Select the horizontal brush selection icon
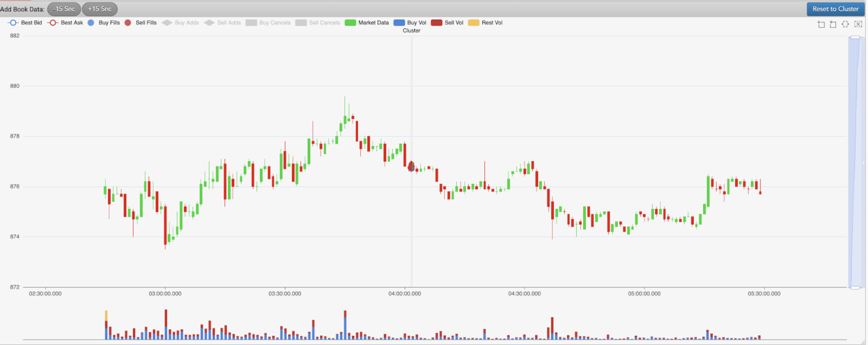Screen dimensions: 868x345 point(845,24)
